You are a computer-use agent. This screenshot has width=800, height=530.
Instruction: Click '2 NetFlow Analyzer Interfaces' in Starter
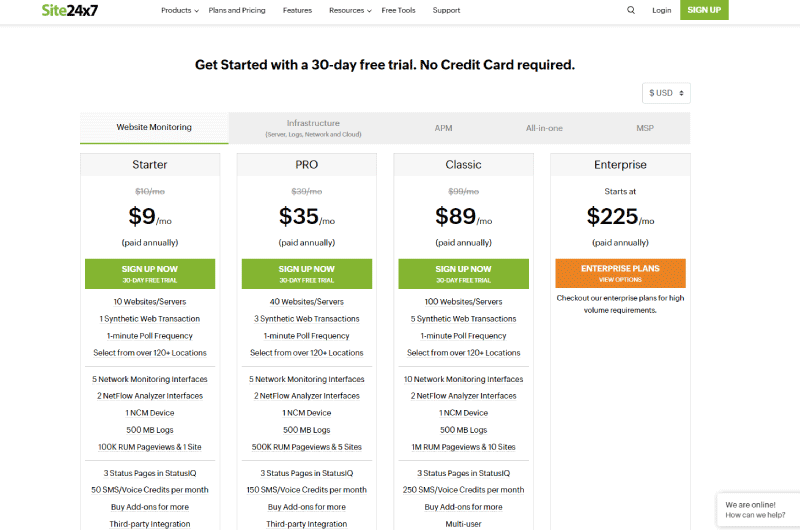point(150,396)
